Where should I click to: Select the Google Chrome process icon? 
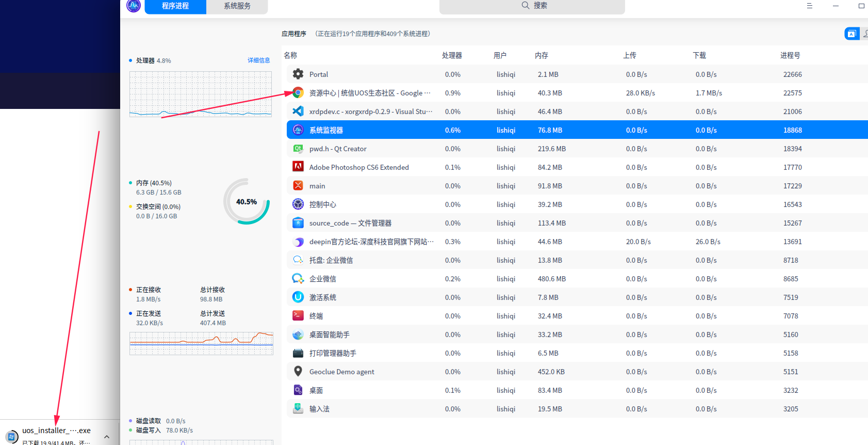(x=298, y=92)
